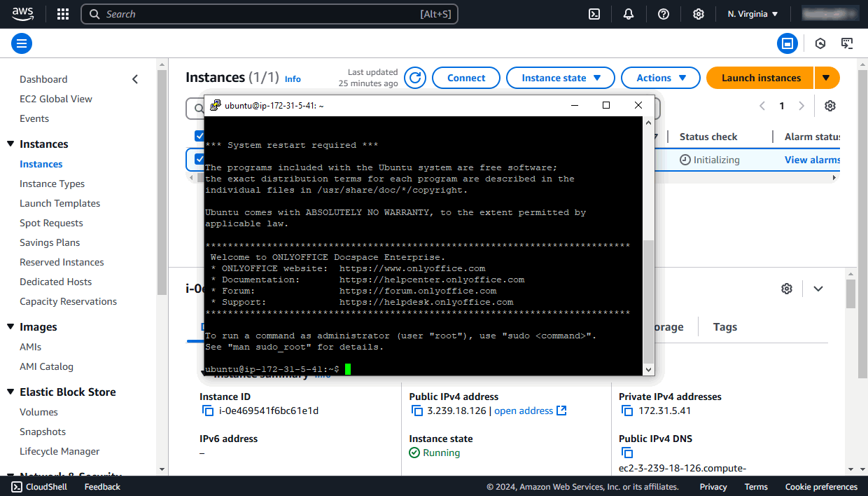Refresh the instances list

[414, 78]
